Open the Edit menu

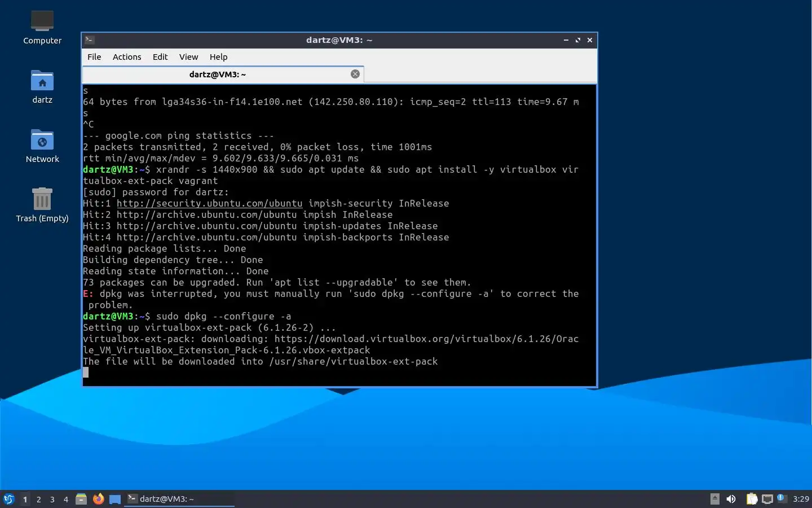pos(160,57)
